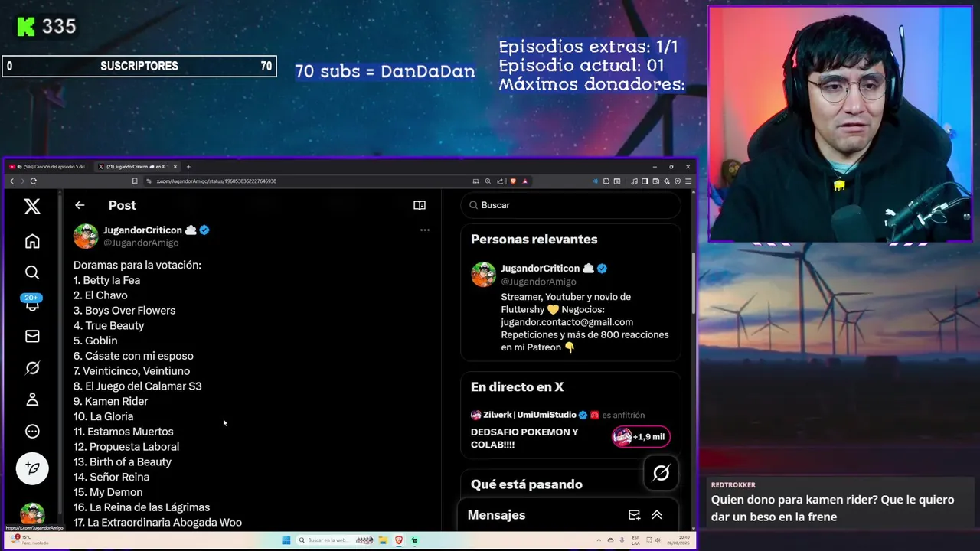Click 'Qué está pasando' heading

coord(527,484)
